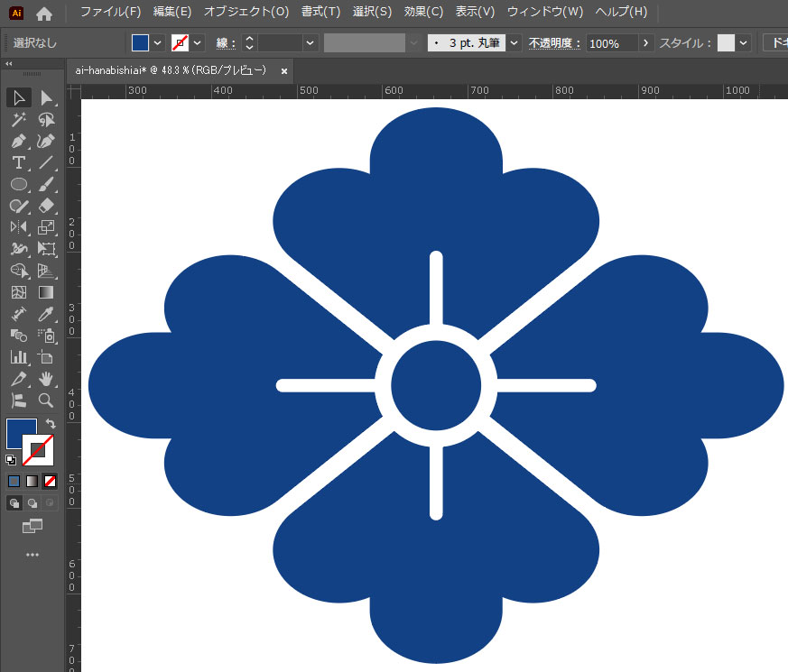
Task: Open the オブジェクト(O) menu
Action: tap(246, 12)
